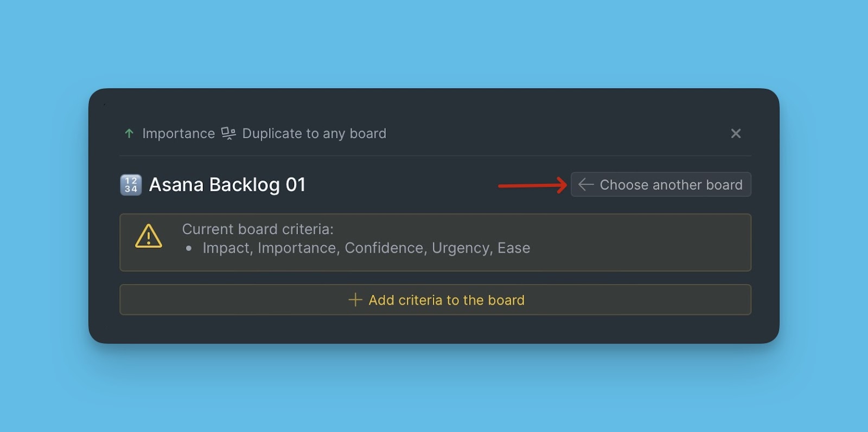Image resolution: width=868 pixels, height=432 pixels.
Task: Add criteria to the board
Action: coord(435,300)
